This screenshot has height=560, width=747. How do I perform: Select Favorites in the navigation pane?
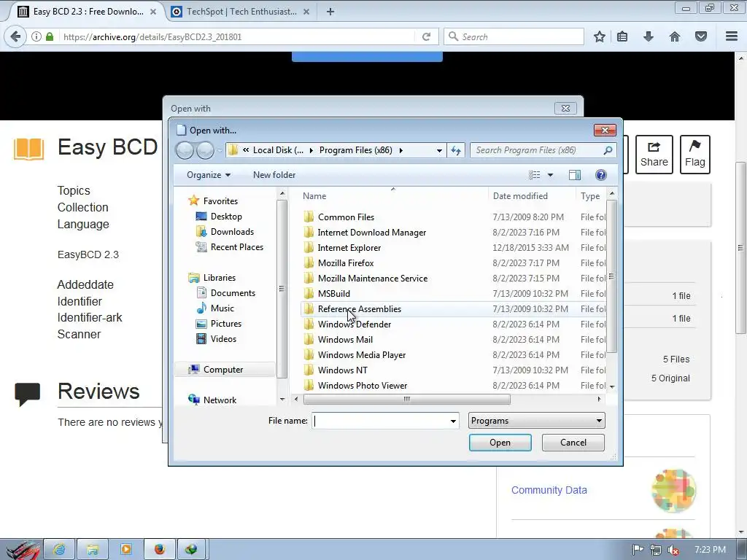pos(220,201)
